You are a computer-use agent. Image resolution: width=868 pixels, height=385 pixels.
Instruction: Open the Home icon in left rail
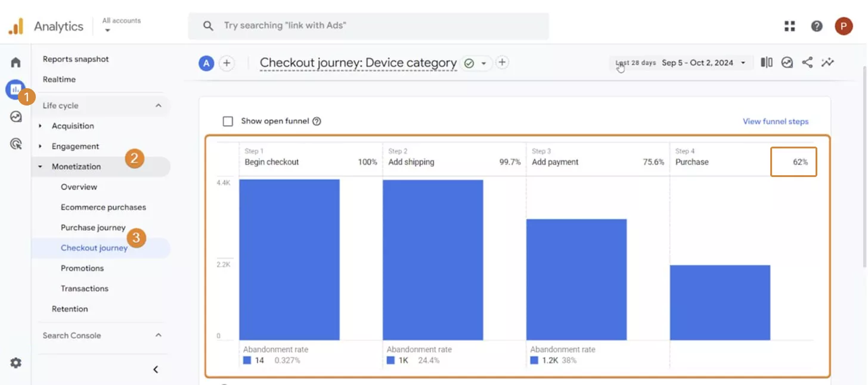(16, 62)
